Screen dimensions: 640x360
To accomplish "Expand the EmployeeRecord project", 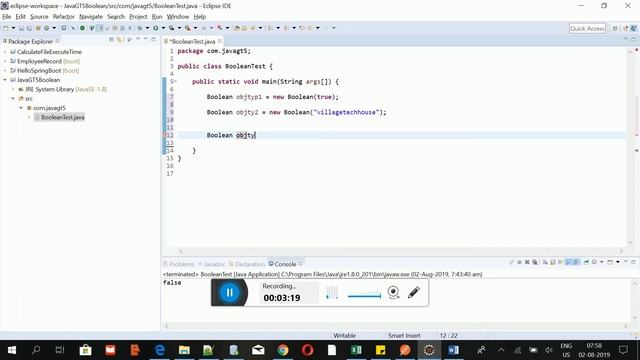I will (x=5, y=61).
